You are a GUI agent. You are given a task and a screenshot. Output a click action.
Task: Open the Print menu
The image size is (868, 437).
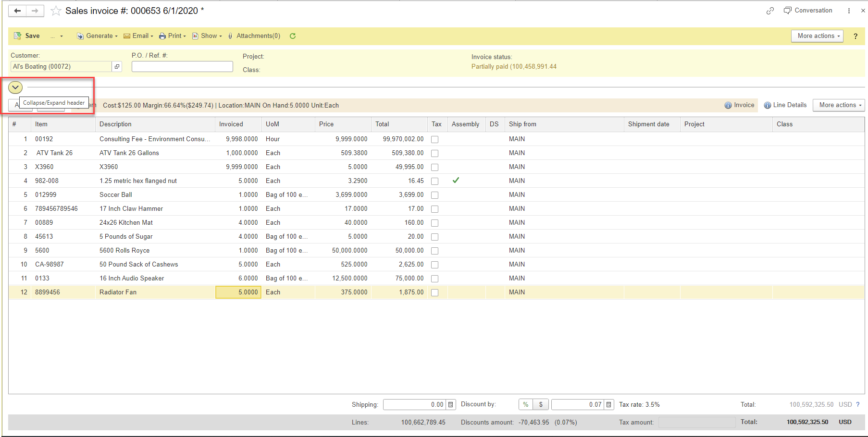tap(173, 36)
